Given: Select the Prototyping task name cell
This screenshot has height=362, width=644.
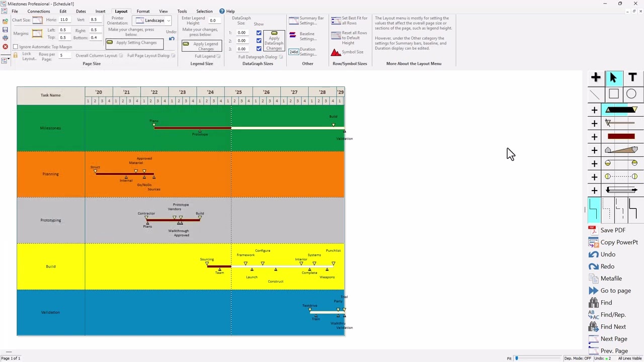Looking at the screenshot, I should (51, 220).
